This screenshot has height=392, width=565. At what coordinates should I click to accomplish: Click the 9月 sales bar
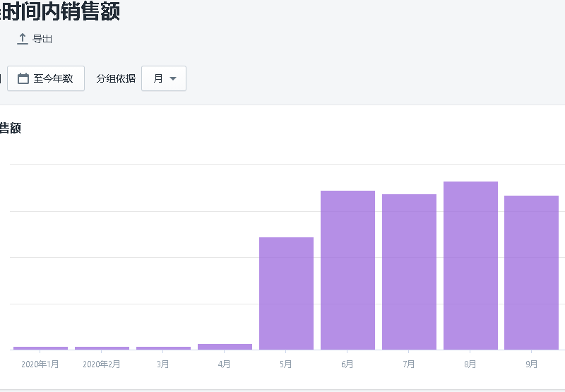532,273
